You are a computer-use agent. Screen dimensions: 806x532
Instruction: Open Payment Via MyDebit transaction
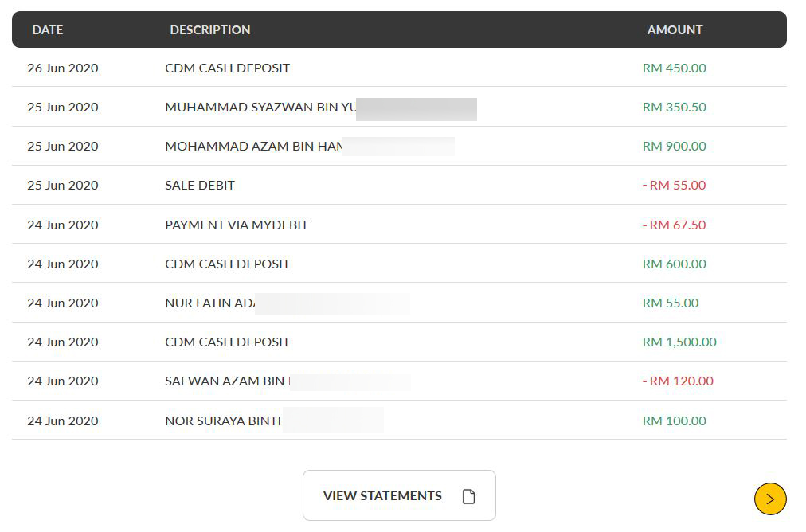tap(399, 225)
